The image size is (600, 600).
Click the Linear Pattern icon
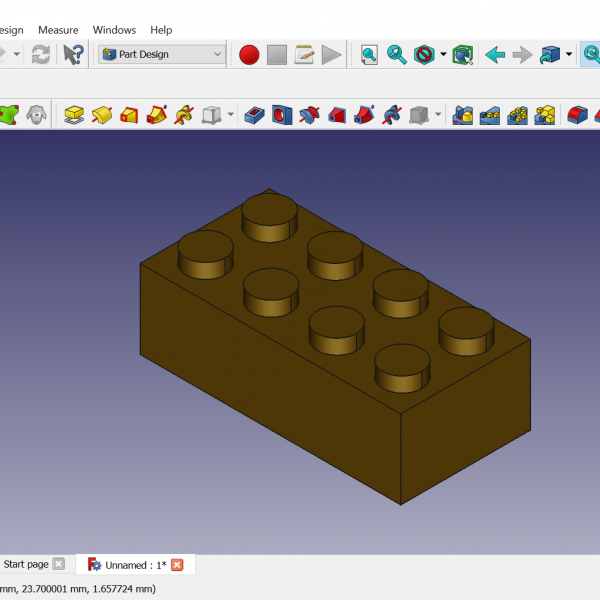pos(489,115)
